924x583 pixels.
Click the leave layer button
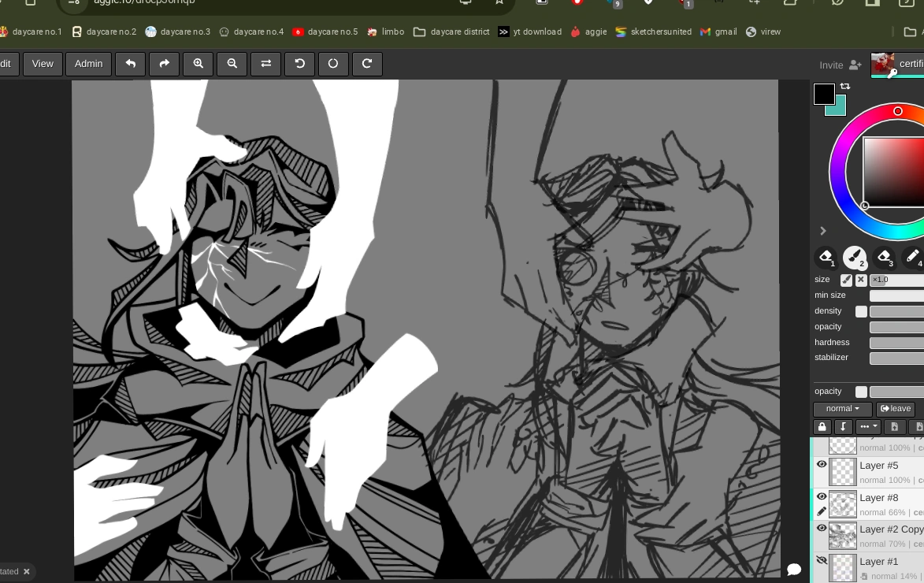(x=895, y=409)
